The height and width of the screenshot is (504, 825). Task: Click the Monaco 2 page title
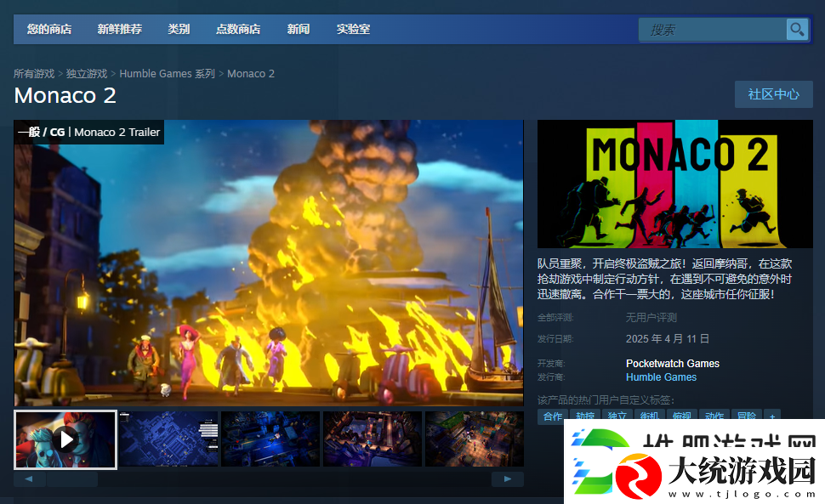coord(65,96)
